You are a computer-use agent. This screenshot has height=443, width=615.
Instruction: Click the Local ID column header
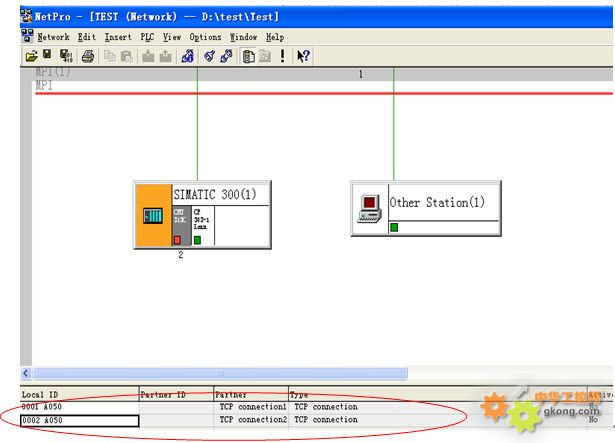point(80,394)
